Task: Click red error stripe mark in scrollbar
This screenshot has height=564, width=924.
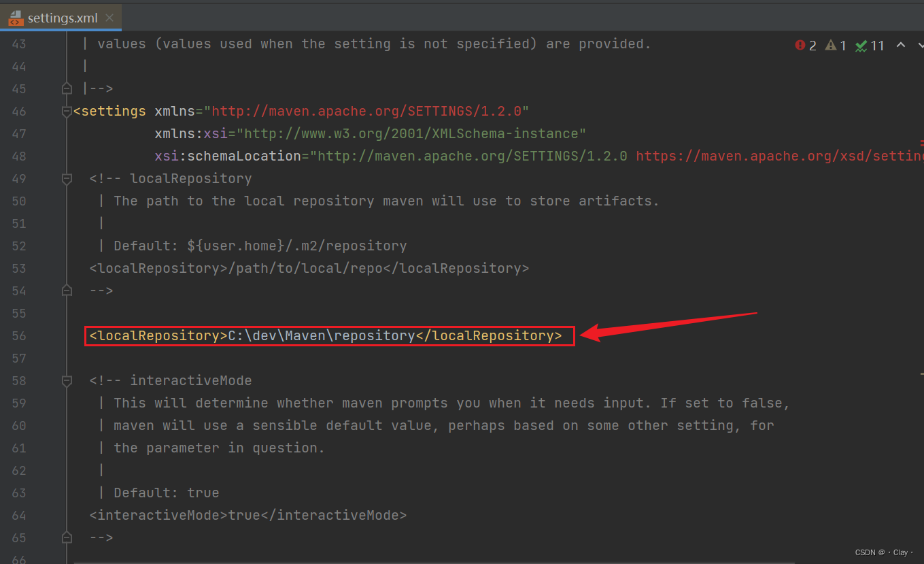Action: (922, 144)
